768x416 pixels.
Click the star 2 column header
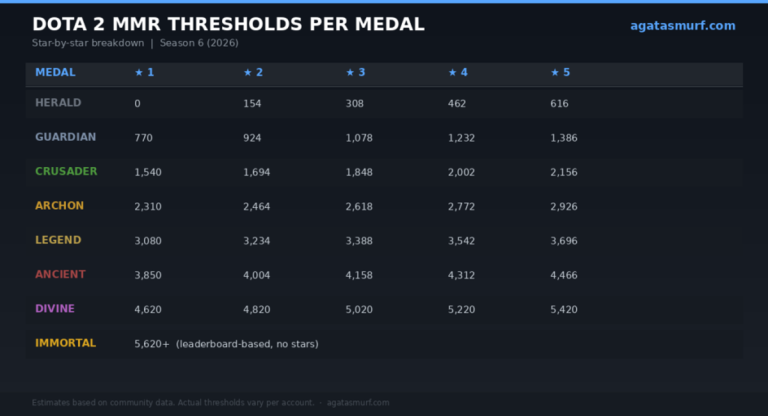[x=253, y=73]
